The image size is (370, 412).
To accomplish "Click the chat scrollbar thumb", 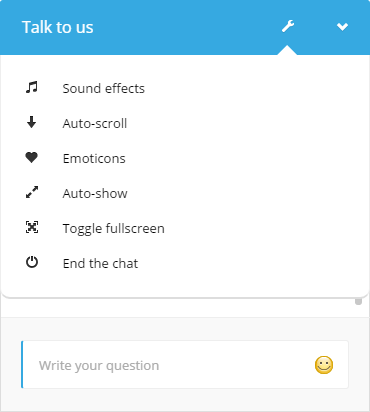I will click(x=358, y=301).
